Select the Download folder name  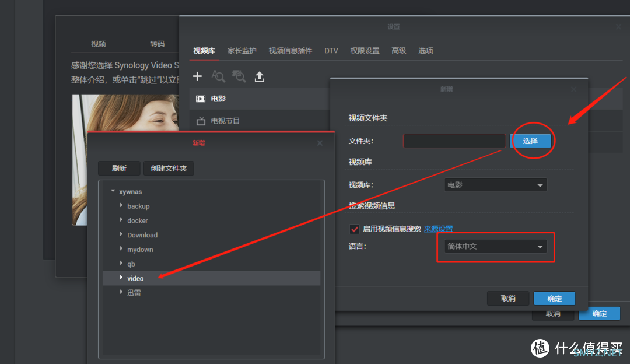tap(142, 235)
